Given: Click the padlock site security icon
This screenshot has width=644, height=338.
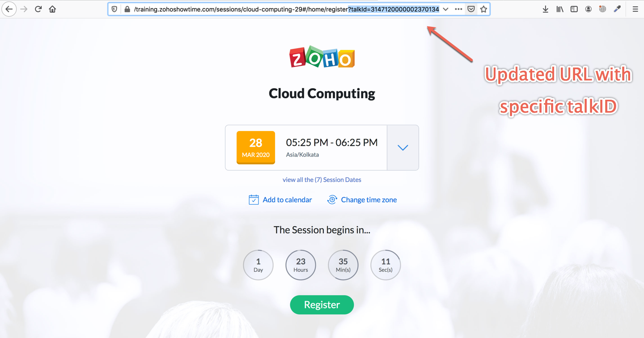Looking at the screenshot, I should (127, 9).
